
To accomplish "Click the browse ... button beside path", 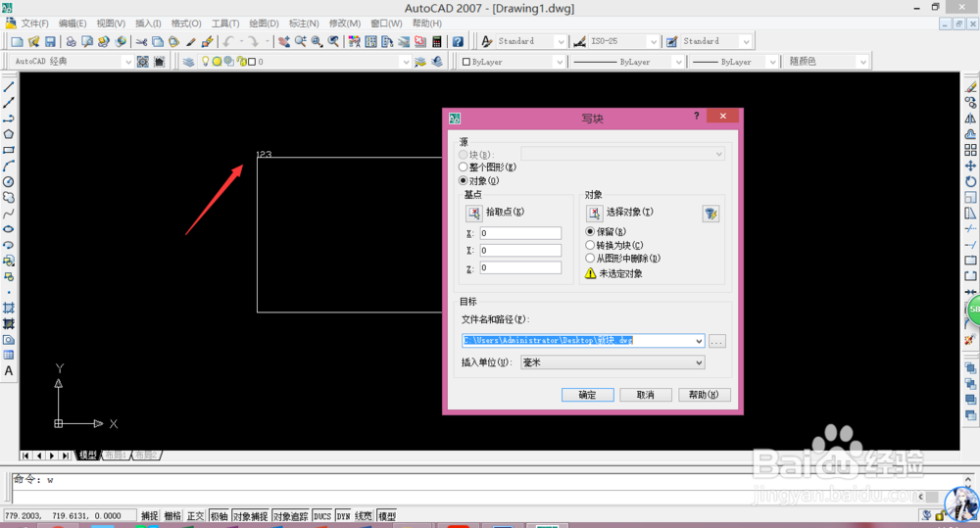I will (717, 341).
